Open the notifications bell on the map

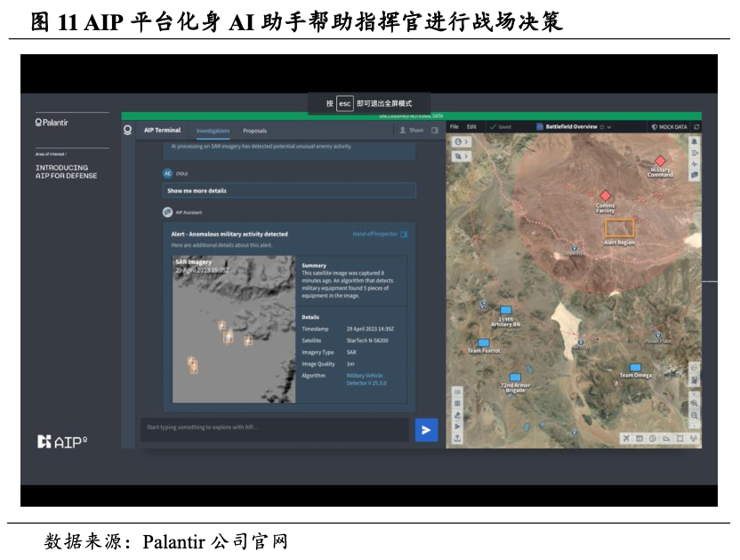click(695, 141)
